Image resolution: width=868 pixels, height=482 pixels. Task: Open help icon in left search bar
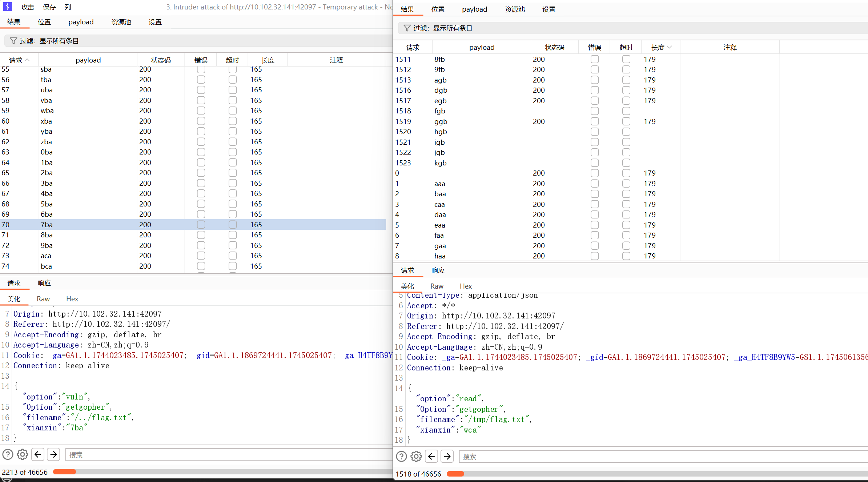click(x=8, y=454)
